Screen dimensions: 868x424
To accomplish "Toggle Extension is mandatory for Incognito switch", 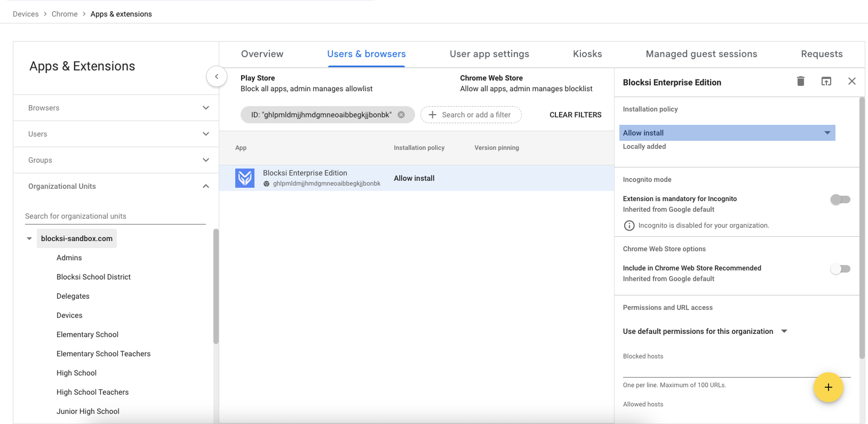I will coord(840,199).
